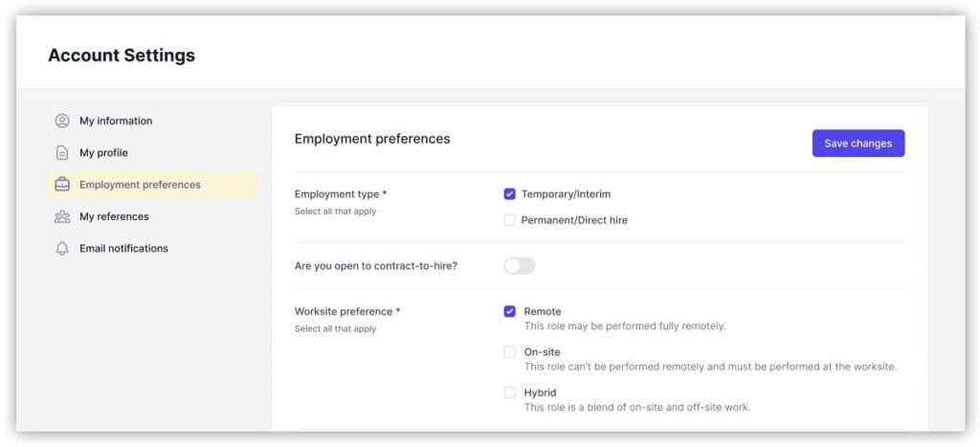
Task: Click the My references people icon
Action: (x=62, y=216)
